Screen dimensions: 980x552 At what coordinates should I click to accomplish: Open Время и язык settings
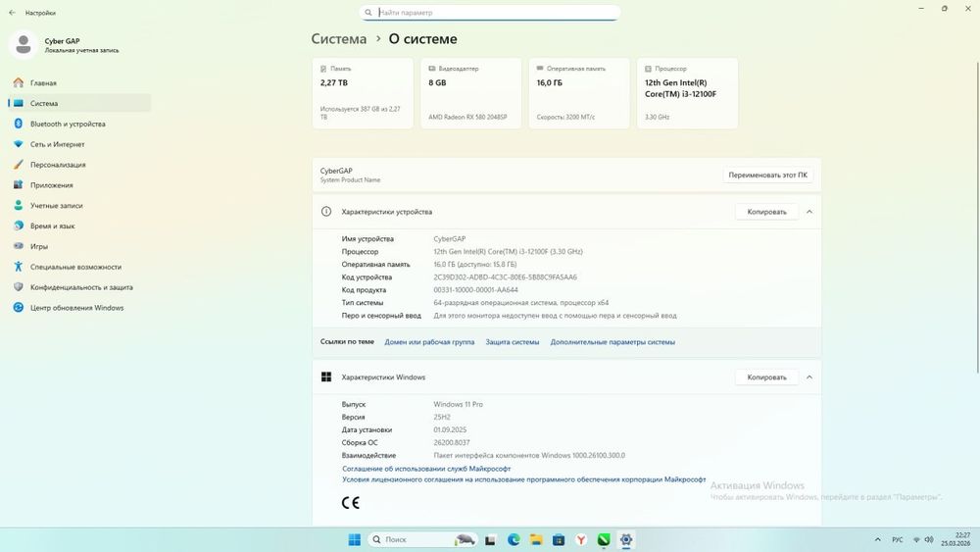coord(79,226)
